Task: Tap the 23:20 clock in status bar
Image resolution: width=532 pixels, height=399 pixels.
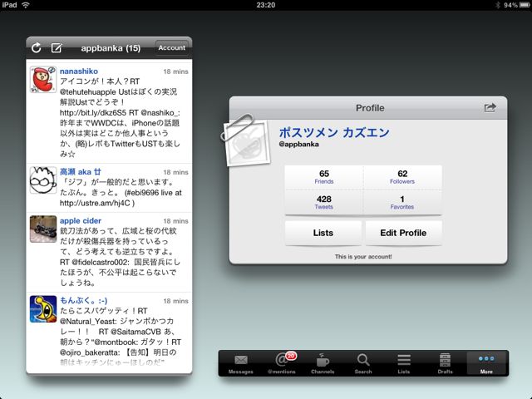Action: pos(266,5)
